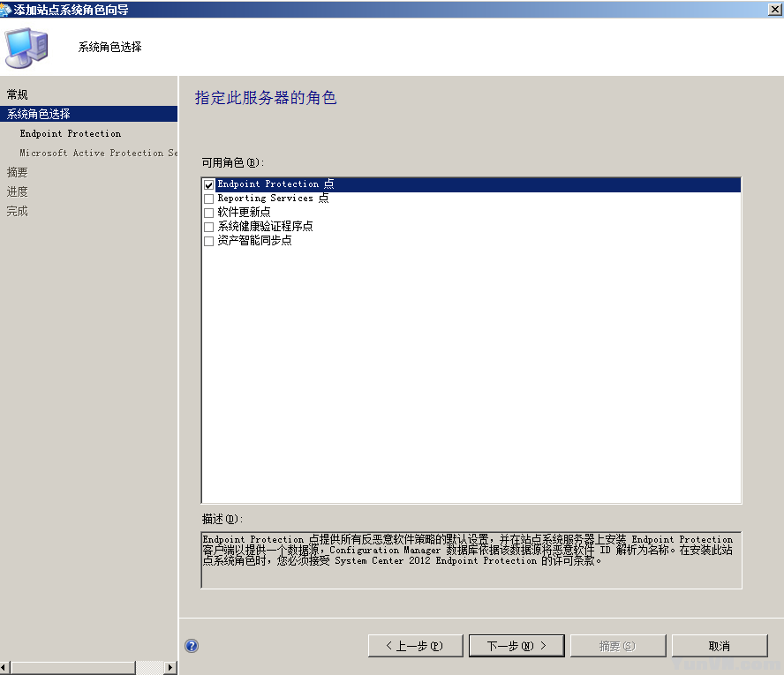Go to the 常规 wizard step

pyautogui.click(x=17, y=94)
